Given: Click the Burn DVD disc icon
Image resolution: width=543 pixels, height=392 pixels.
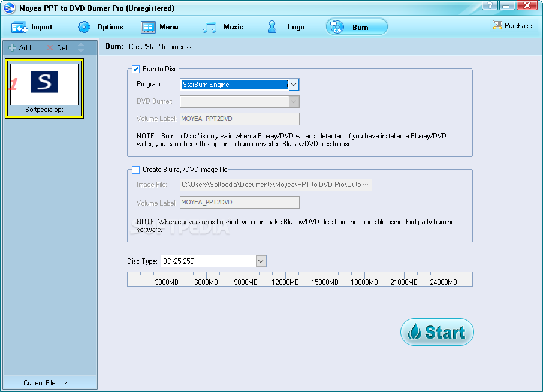Looking at the screenshot, I should tap(337, 27).
